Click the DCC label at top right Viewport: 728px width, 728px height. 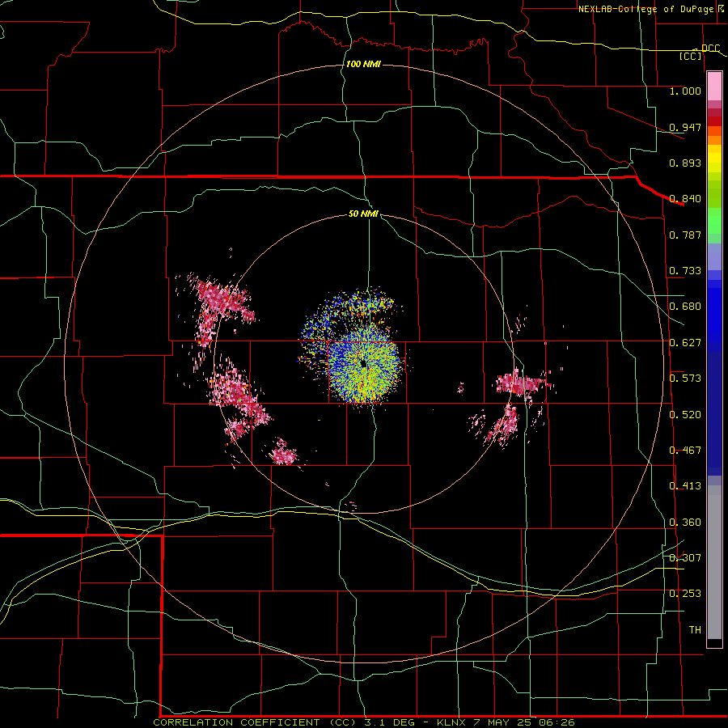click(x=710, y=49)
